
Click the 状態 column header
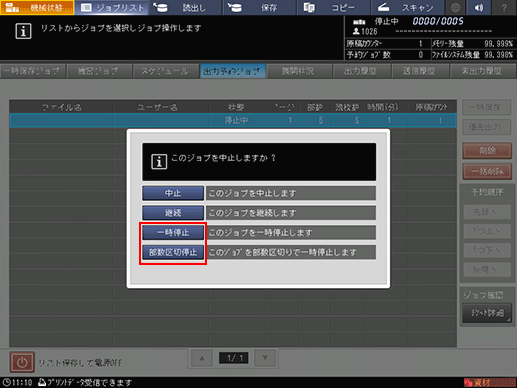pos(236,107)
